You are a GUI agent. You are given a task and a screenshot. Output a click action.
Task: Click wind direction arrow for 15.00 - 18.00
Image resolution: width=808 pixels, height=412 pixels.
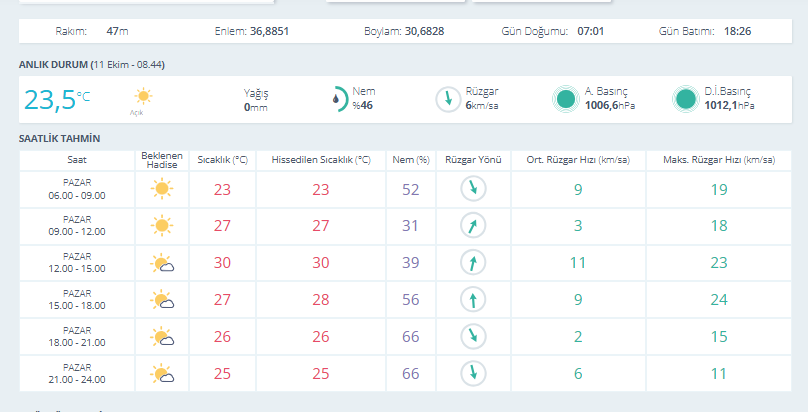473,300
